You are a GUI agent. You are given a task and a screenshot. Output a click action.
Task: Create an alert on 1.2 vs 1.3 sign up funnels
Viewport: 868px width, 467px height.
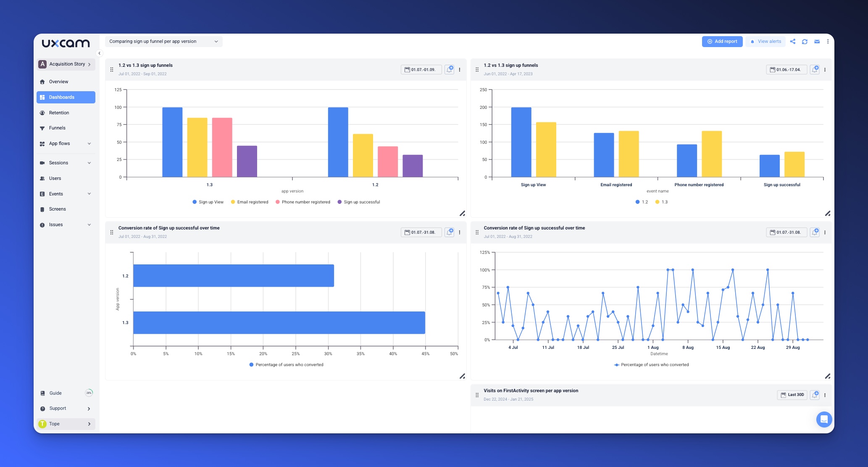point(449,69)
